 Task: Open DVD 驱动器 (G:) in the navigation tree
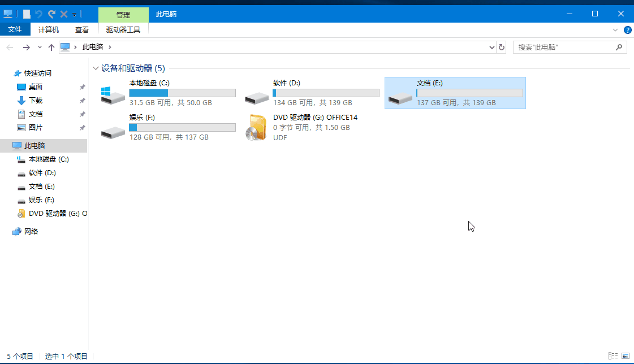pos(58,213)
